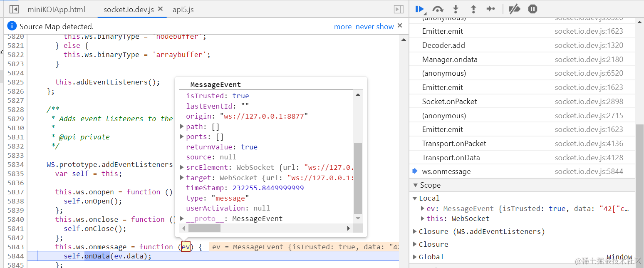Screen dimensions: 644x268
Task: Click the 'never show' link
Action: 374,27
